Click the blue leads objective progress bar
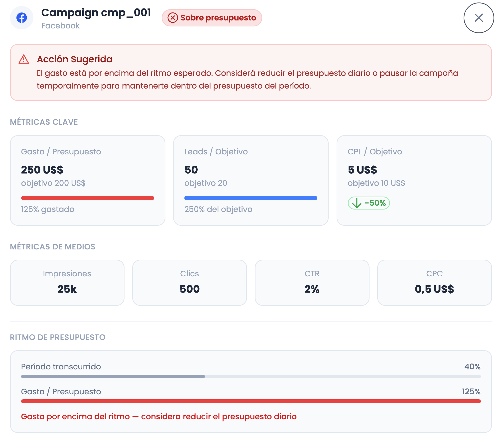The width and height of the screenshot is (504, 435). [x=251, y=198]
